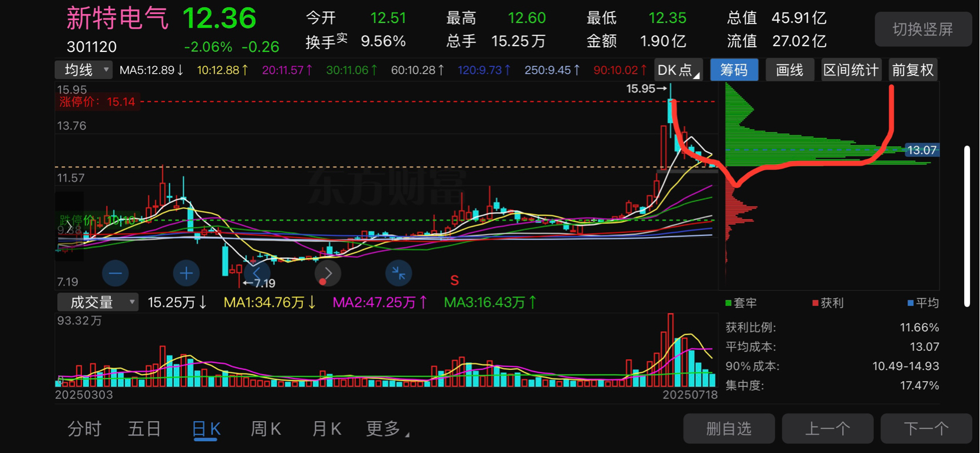The image size is (980, 453).
Task: Tap the red S sell marker
Action: click(x=454, y=280)
